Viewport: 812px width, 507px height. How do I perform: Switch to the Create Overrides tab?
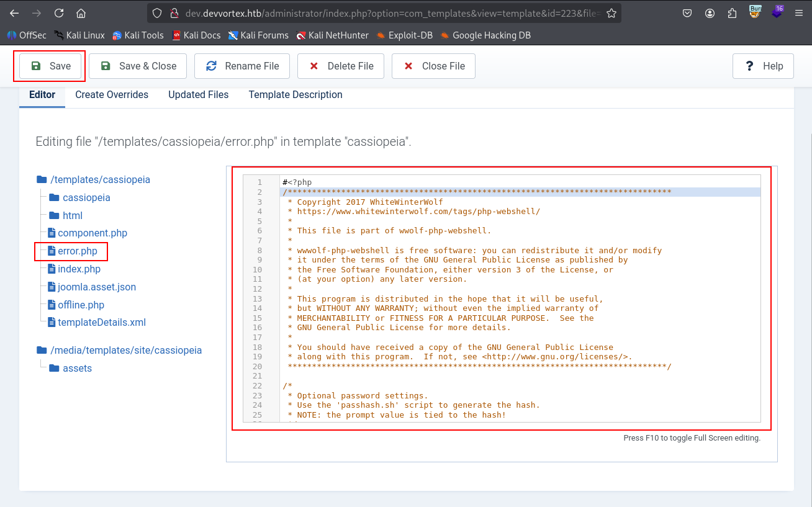click(x=112, y=95)
